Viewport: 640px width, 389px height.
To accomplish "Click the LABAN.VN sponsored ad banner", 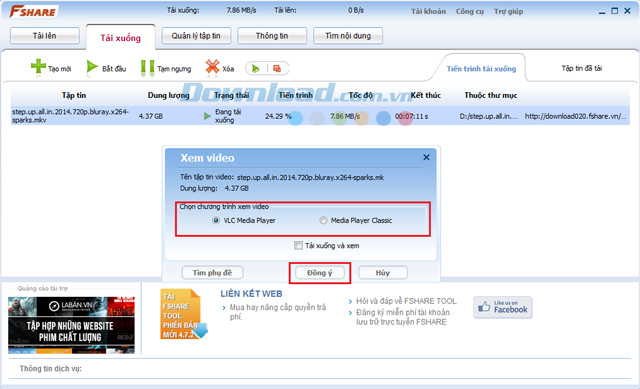I will pyautogui.click(x=71, y=325).
